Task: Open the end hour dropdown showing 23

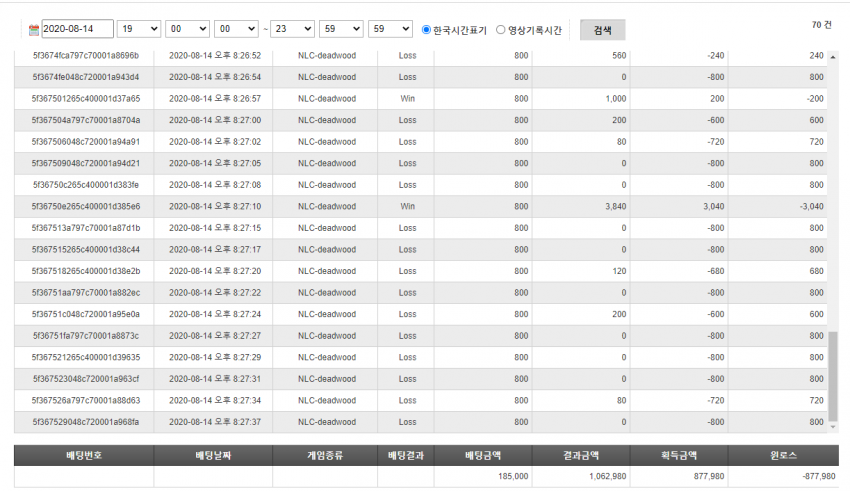Action: 292,29
